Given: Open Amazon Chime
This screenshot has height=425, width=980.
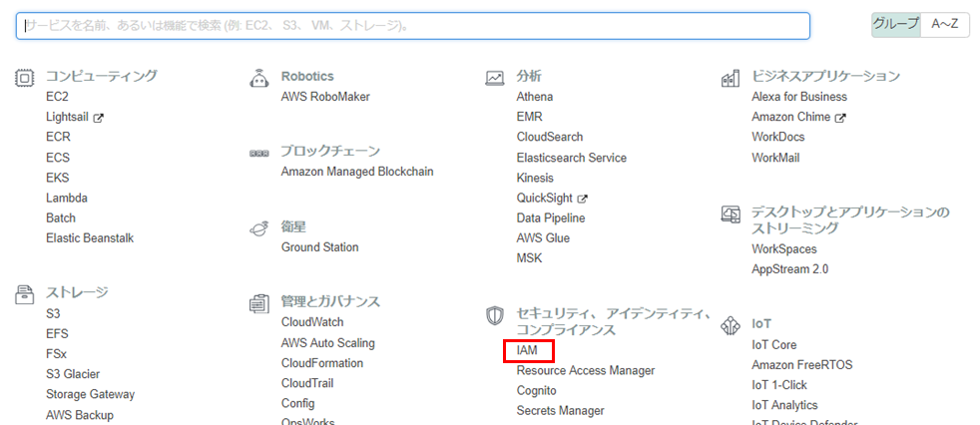Looking at the screenshot, I should pyautogui.click(x=791, y=117).
